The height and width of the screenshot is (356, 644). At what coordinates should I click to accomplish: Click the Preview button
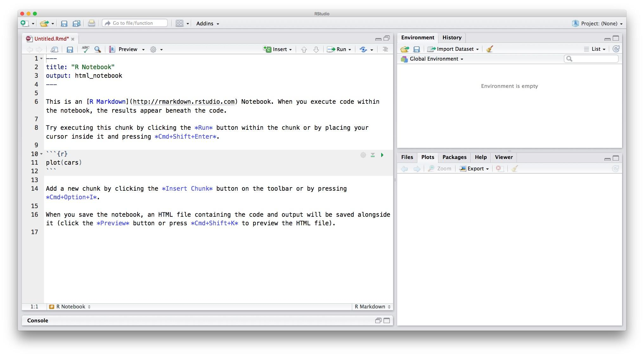pos(127,49)
